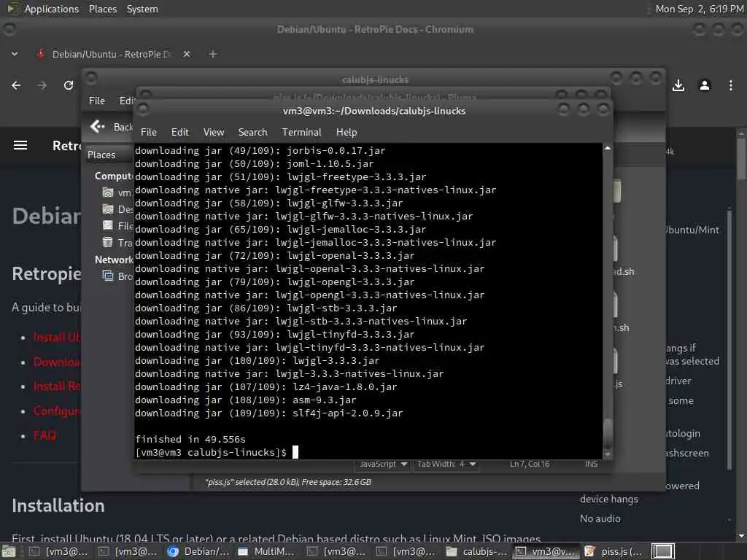This screenshot has height=560, width=747.
Task: Open Chromium profile icon
Action: coord(705,85)
